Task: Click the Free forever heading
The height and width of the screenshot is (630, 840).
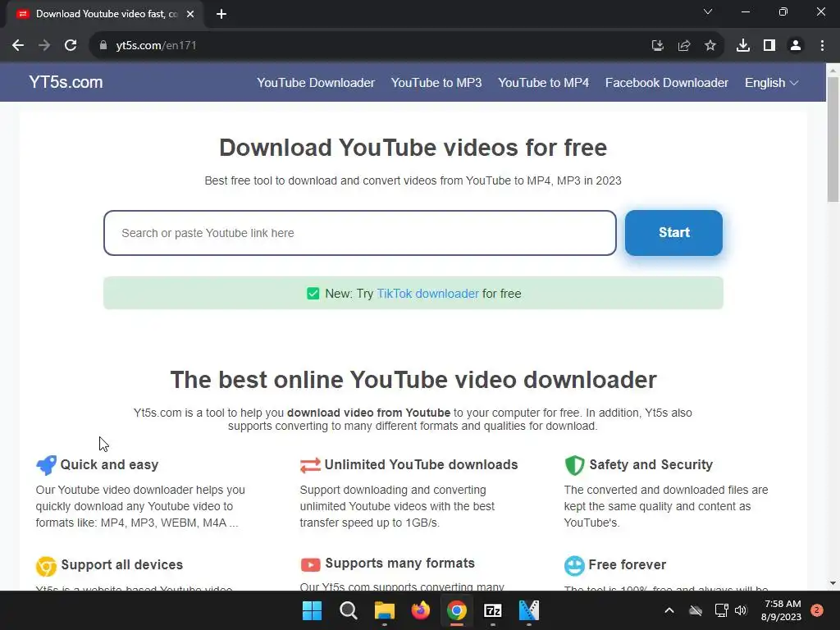Action: [628, 565]
